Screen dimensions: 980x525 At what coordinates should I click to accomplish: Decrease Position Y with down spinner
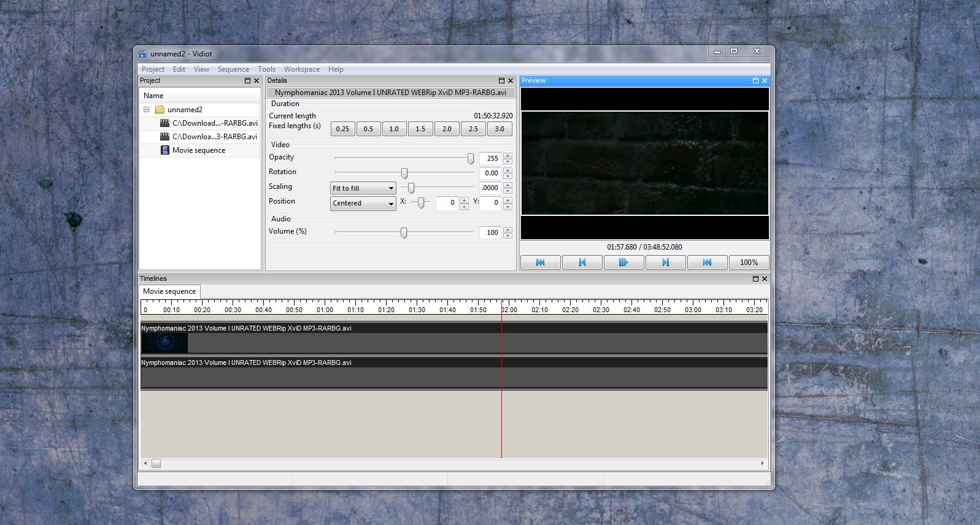tap(507, 206)
